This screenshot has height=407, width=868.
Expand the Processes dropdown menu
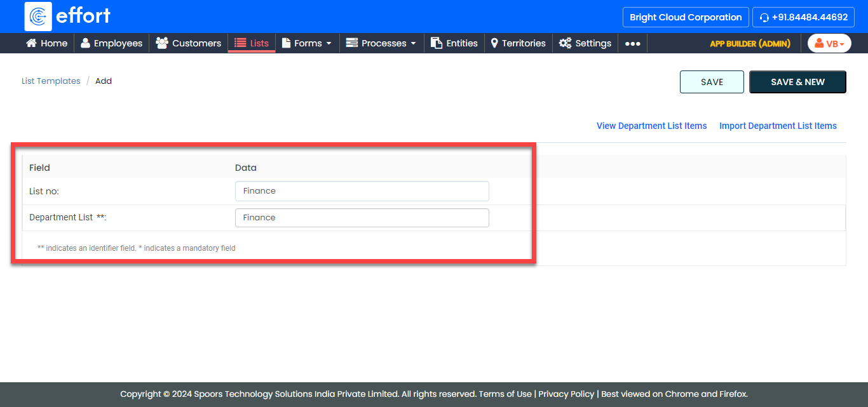tap(381, 43)
